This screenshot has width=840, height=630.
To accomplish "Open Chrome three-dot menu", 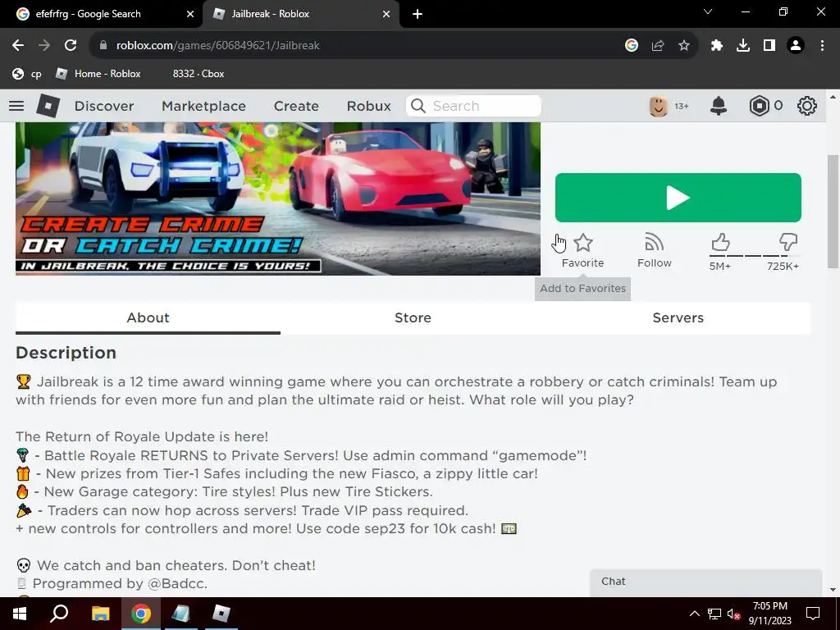I will pos(822,46).
